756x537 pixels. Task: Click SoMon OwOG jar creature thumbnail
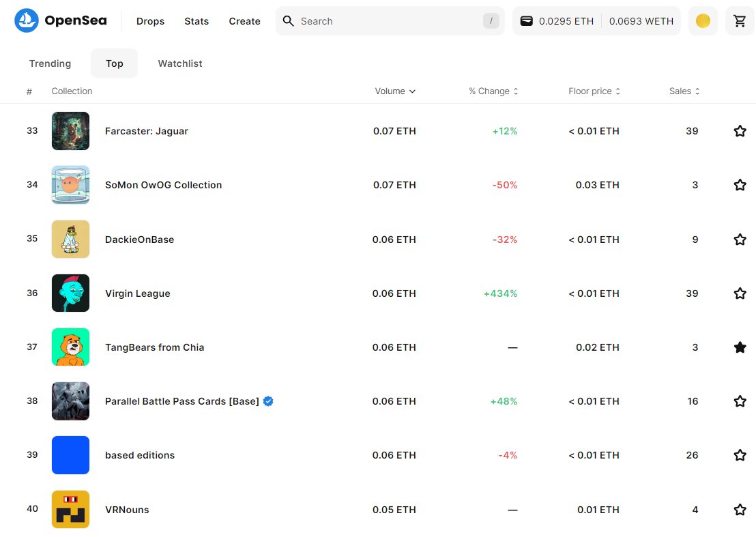(70, 185)
